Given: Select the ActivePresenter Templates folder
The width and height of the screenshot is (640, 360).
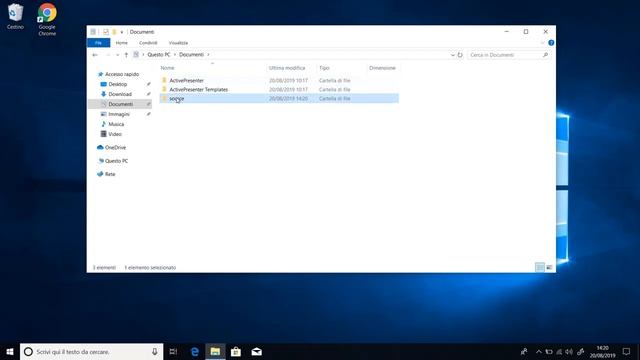Looking at the screenshot, I should (x=199, y=89).
